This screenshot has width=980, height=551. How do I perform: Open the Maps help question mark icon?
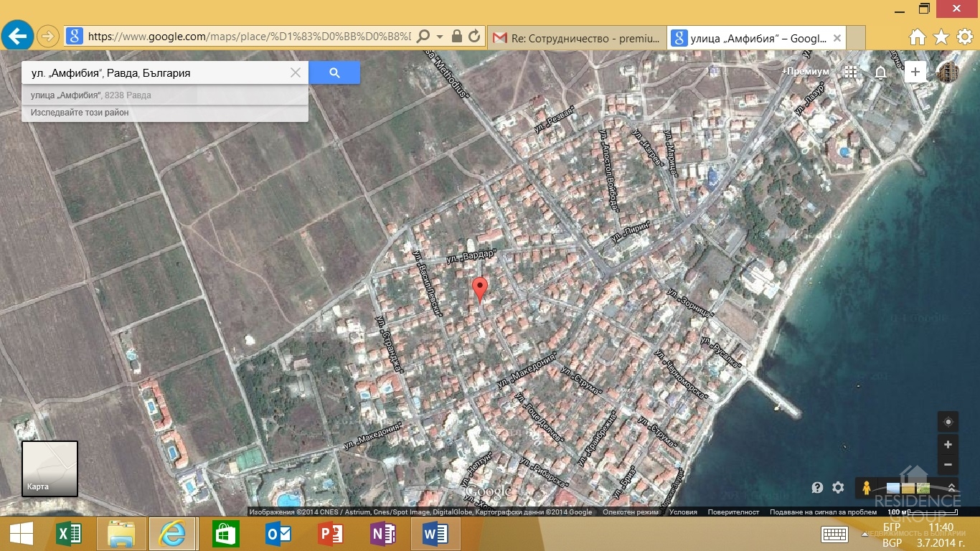pyautogui.click(x=817, y=488)
